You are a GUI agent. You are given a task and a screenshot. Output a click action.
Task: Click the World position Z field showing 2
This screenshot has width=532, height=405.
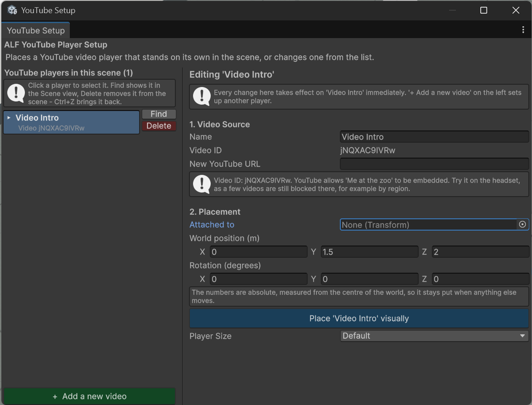[480, 252]
